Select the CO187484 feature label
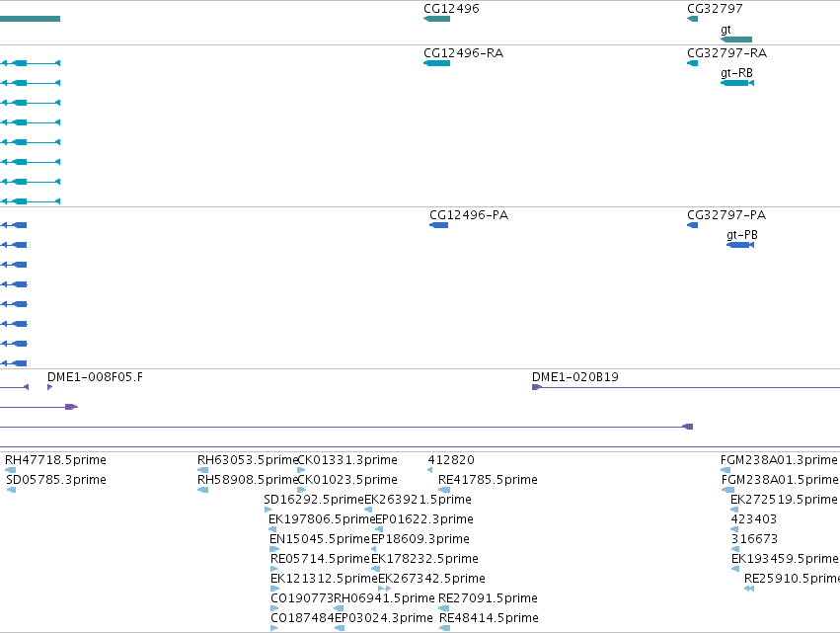This screenshot has width=840, height=633. (x=302, y=618)
